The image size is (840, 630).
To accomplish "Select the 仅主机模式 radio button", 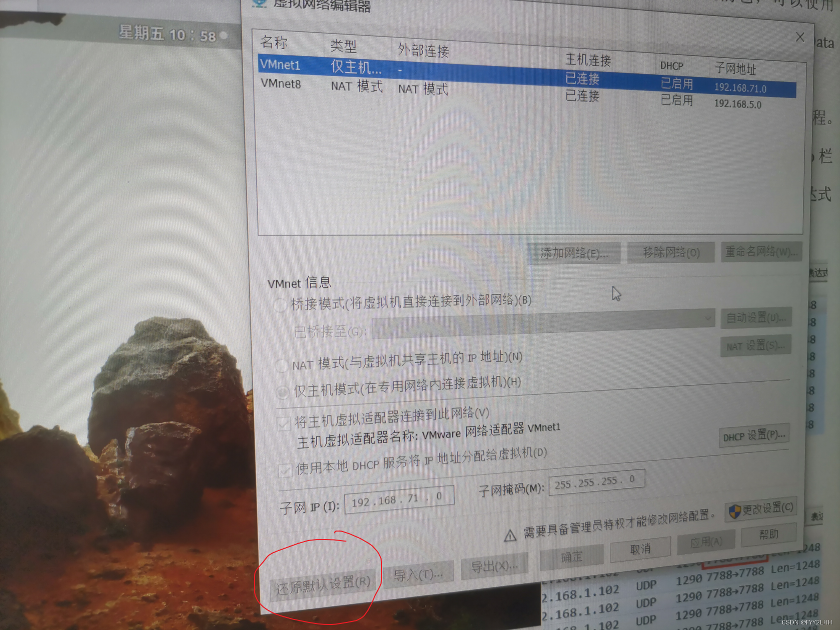I will pos(282,392).
